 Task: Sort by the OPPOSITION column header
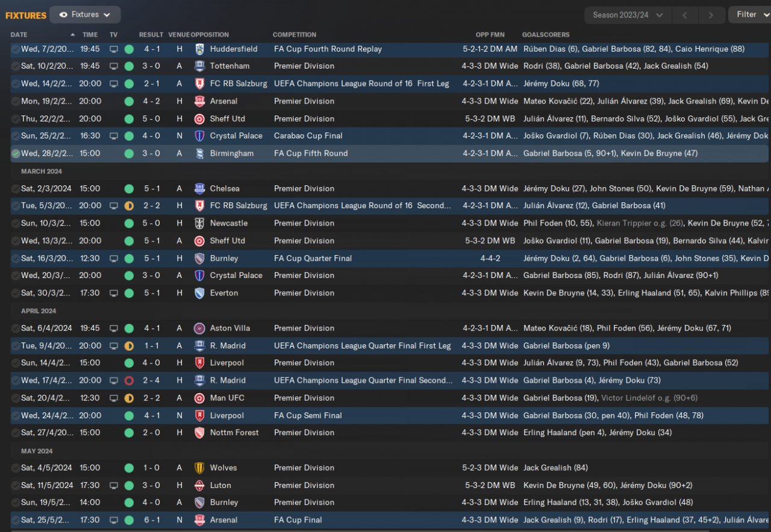point(210,35)
